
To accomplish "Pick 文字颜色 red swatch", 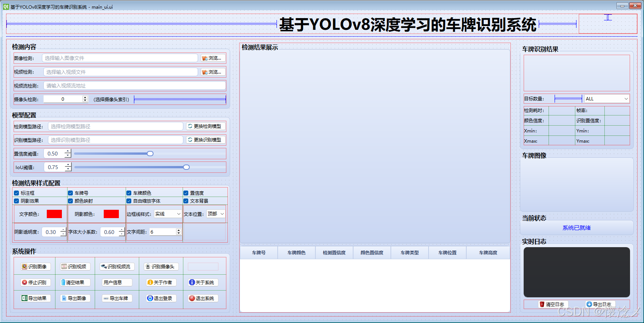I will pyautogui.click(x=54, y=214).
